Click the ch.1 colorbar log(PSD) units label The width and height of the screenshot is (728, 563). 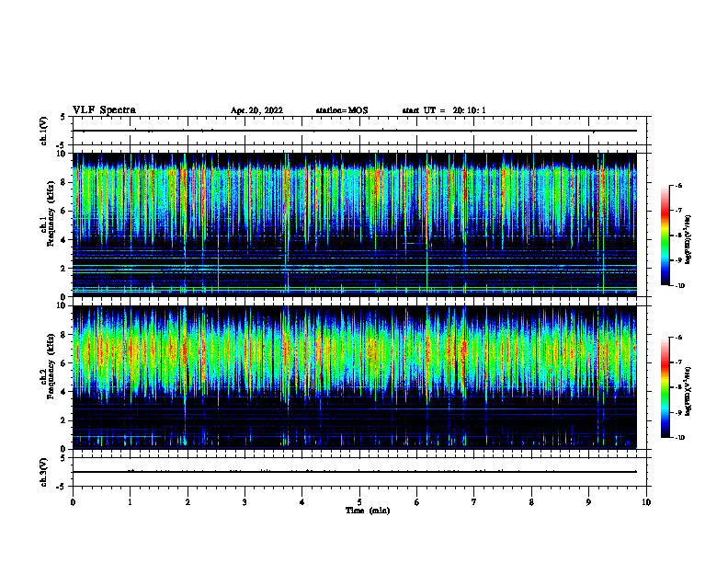(x=688, y=239)
